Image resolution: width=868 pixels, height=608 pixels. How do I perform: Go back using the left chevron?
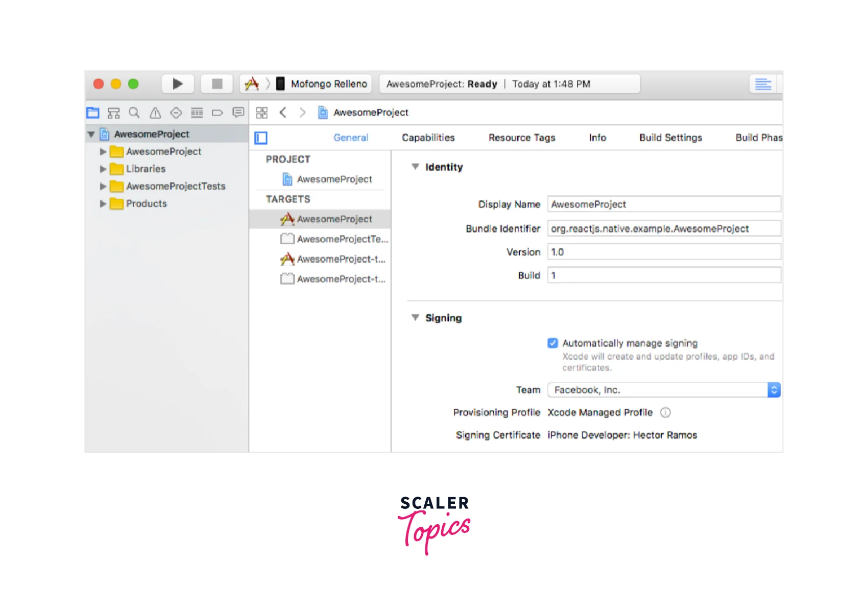pyautogui.click(x=283, y=113)
